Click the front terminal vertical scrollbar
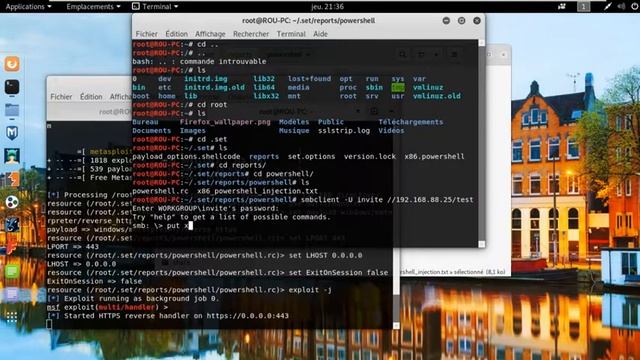 [x=482, y=143]
